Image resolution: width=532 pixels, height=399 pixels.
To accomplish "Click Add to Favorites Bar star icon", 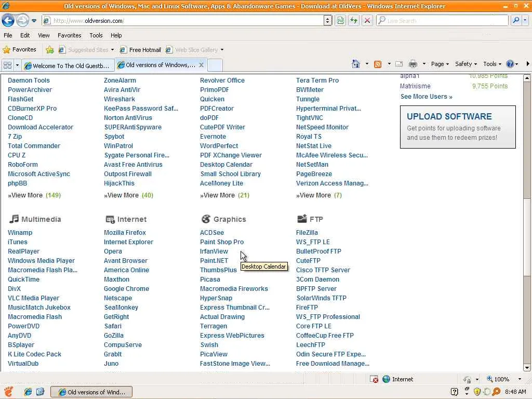I will pyautogui.click(x=50, y=50).
